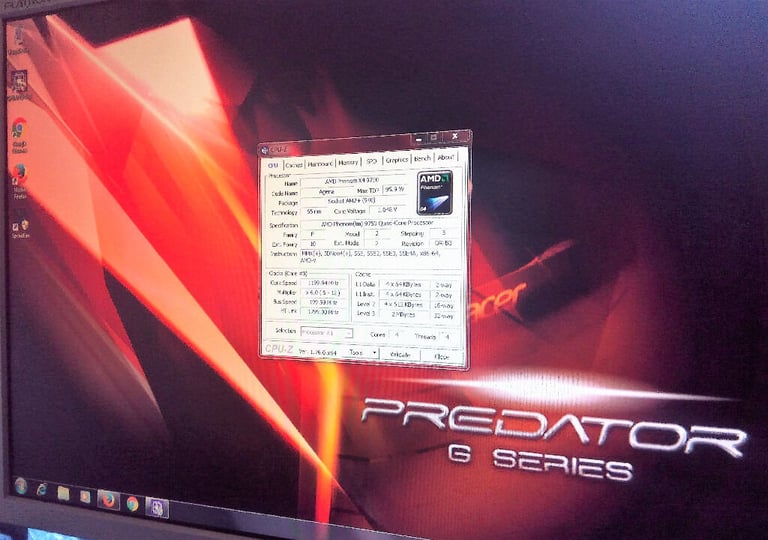Screen dimensions: 768x540
Task: Click the HT Link value
Action: (x=323, y=312)
